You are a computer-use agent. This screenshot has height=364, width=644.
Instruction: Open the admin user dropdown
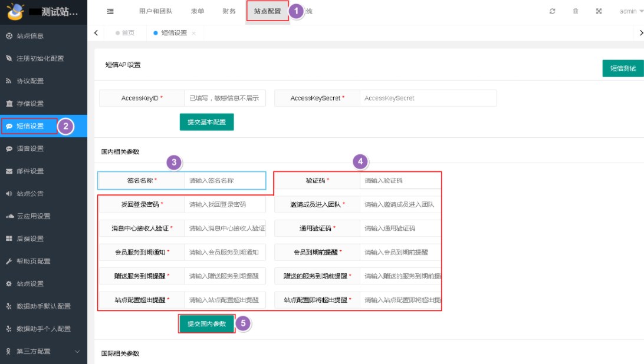tap(631, 11)
